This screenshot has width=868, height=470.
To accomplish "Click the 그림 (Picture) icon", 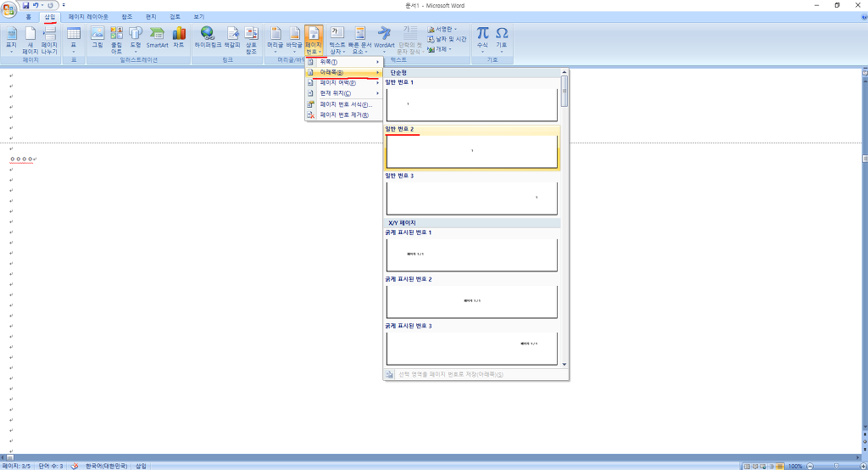I will tap(97, 38).
